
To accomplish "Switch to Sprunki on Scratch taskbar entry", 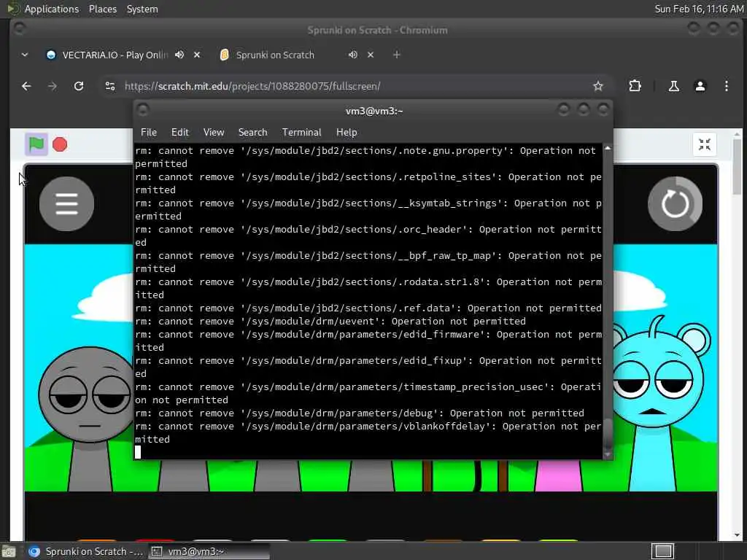I will pyautogui.click(x=86, y=551).
